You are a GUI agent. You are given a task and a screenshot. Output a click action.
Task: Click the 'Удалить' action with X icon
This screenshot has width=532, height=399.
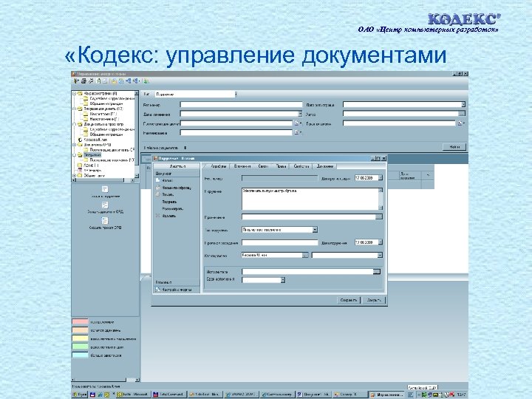[166, 216]
